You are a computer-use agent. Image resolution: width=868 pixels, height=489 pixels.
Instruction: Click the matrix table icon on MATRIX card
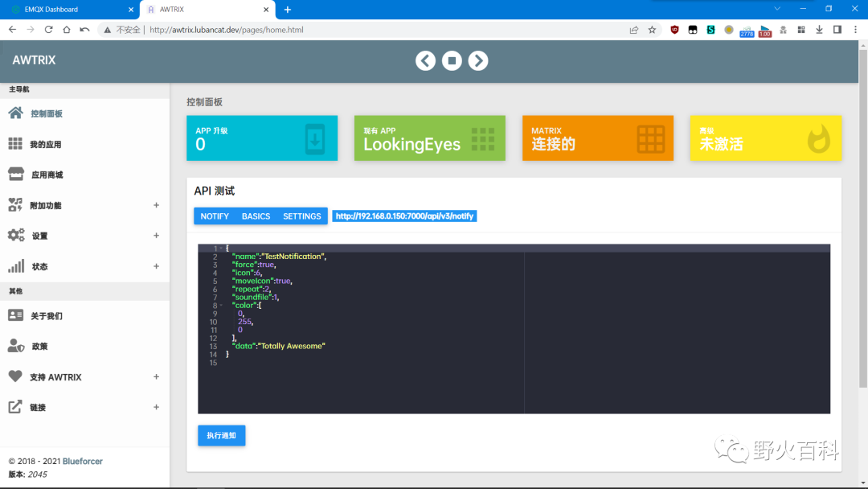coord(650,139)
